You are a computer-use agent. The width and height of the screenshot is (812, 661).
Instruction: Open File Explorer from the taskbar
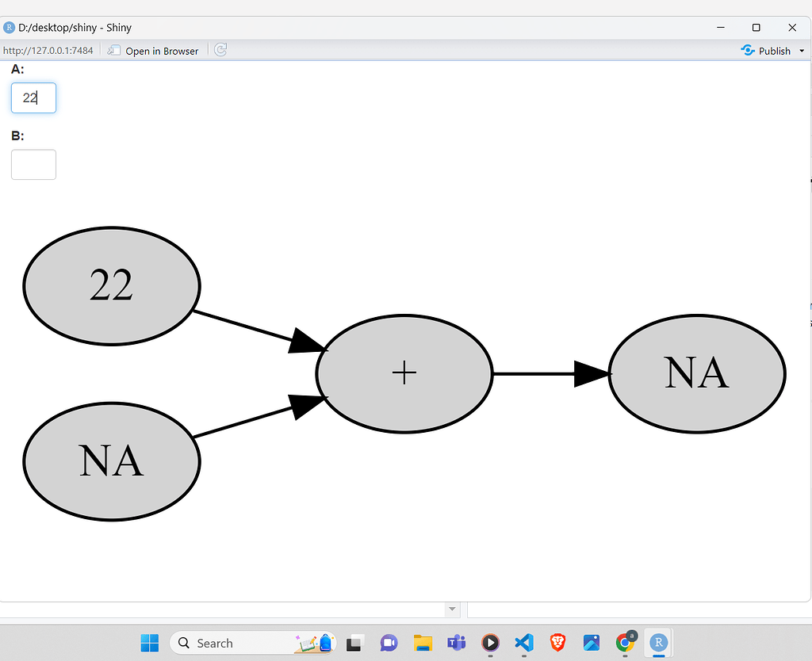423,643
